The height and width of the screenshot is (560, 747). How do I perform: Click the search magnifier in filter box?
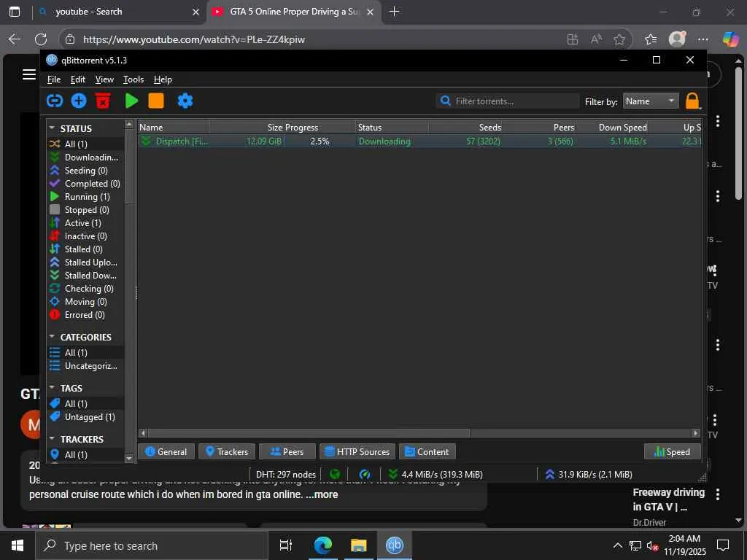446,101
